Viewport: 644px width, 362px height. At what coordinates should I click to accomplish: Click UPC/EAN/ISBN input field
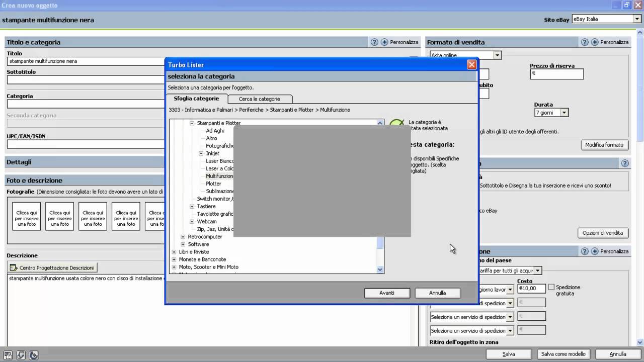click(86, 144)
